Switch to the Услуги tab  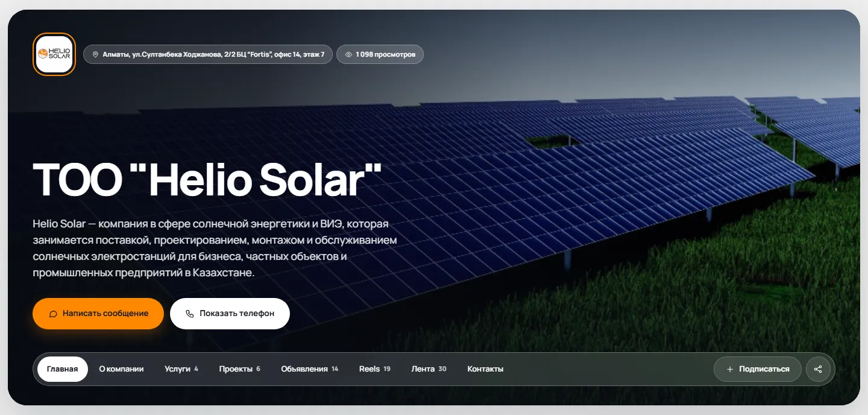(181, 369)
